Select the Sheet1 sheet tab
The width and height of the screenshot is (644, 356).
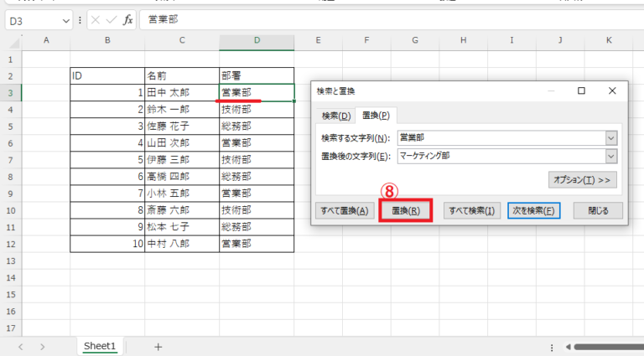[100, 345]
